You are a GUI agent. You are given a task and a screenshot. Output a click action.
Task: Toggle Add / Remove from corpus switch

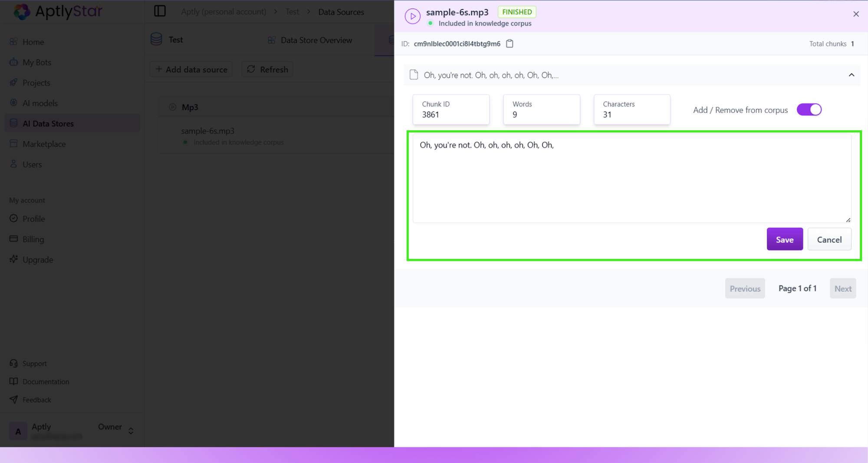[809, 109]
